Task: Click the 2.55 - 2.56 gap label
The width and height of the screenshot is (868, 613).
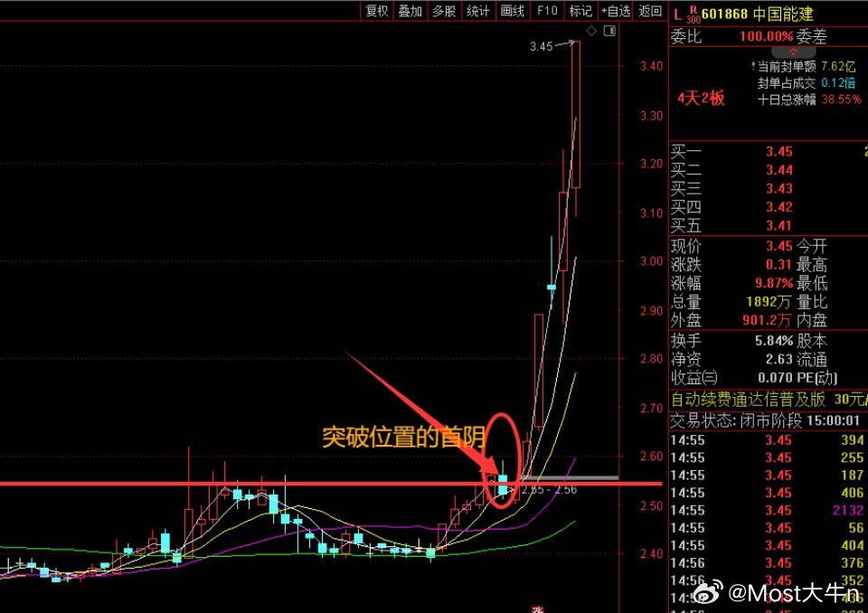Action: [549, 489]
